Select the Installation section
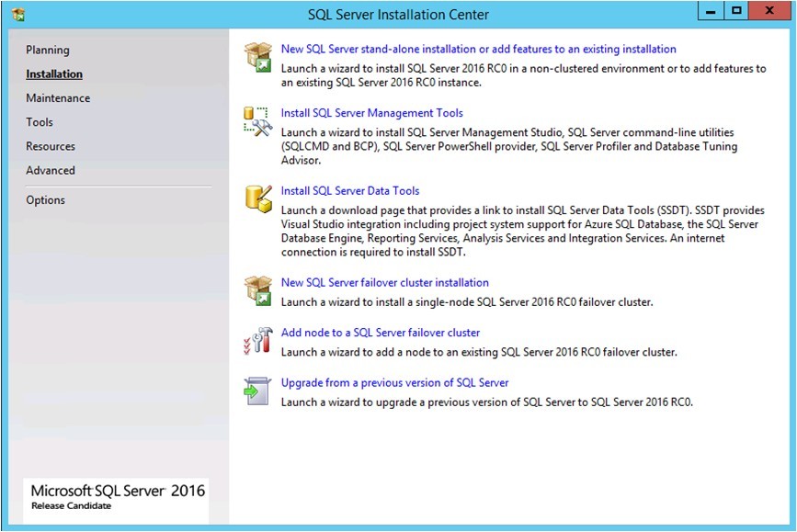The image size is (797, 532). click(54, 74)
